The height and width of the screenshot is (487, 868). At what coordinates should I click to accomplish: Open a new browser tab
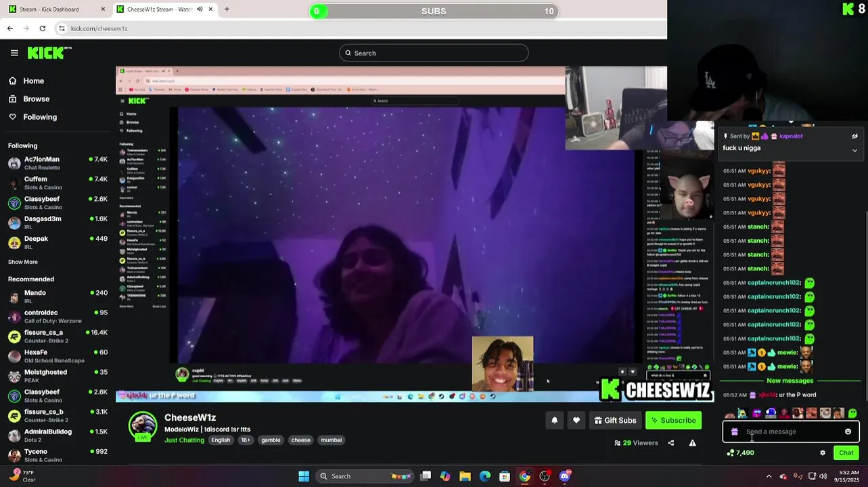[x=227, y=9]
